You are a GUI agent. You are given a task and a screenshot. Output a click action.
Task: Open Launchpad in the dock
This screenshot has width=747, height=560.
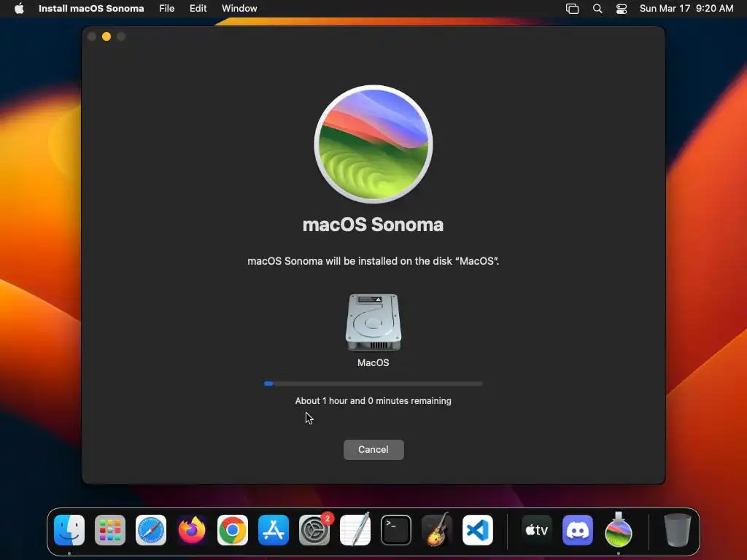pyautogui.click(x=110, y=530)
